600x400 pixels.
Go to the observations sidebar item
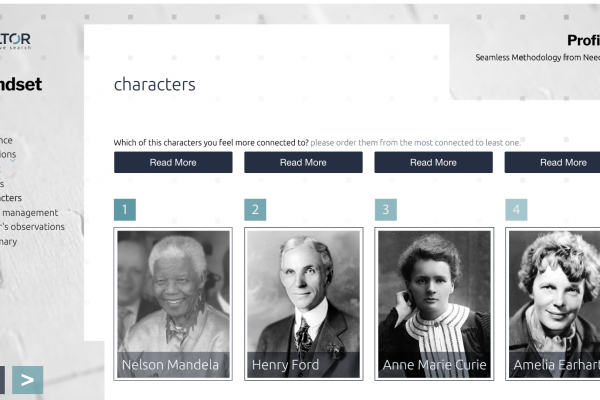click(33, 227)
